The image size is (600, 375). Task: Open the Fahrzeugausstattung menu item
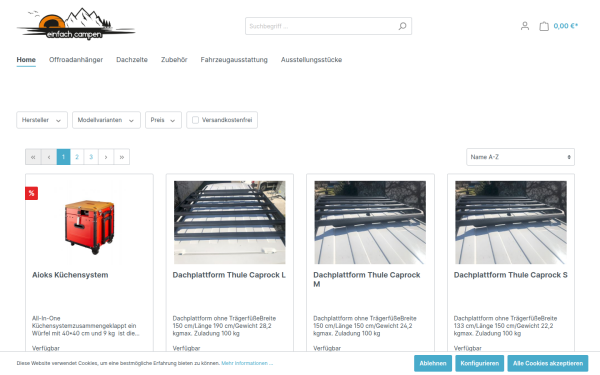234,60
